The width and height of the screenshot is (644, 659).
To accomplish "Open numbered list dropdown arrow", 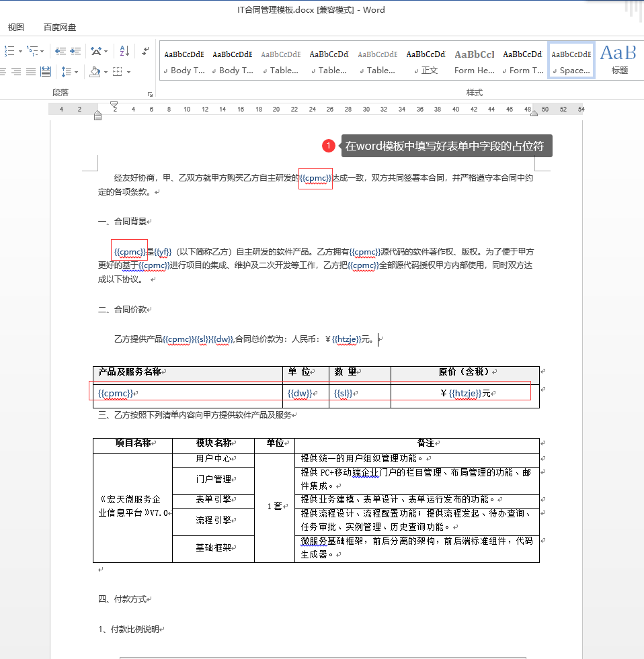I will coord(20,51).
